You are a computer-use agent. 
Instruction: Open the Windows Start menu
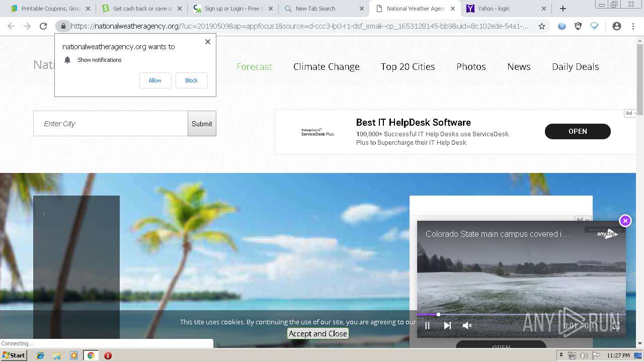click(x=14, y=355)
